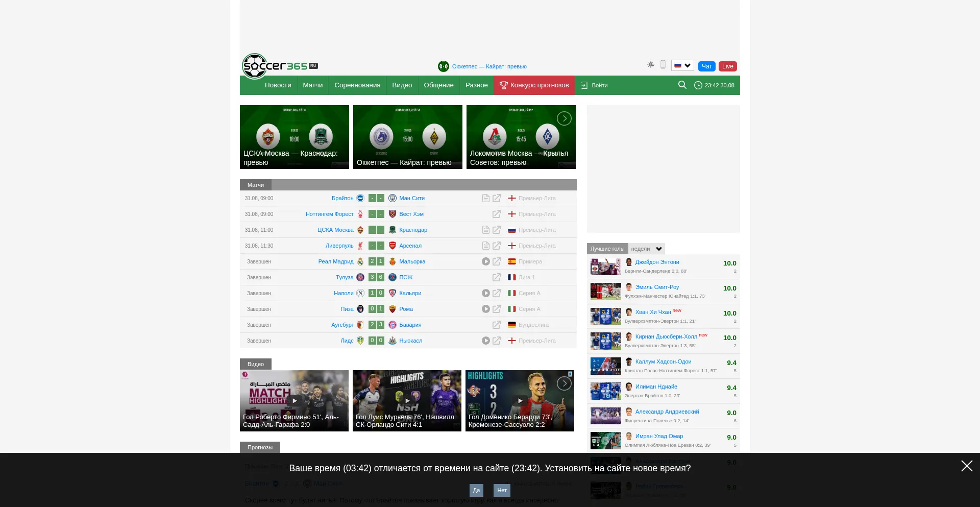Open text report icon for Брайтон match
This screenshot has width=980, height=507.
point(486,198)
